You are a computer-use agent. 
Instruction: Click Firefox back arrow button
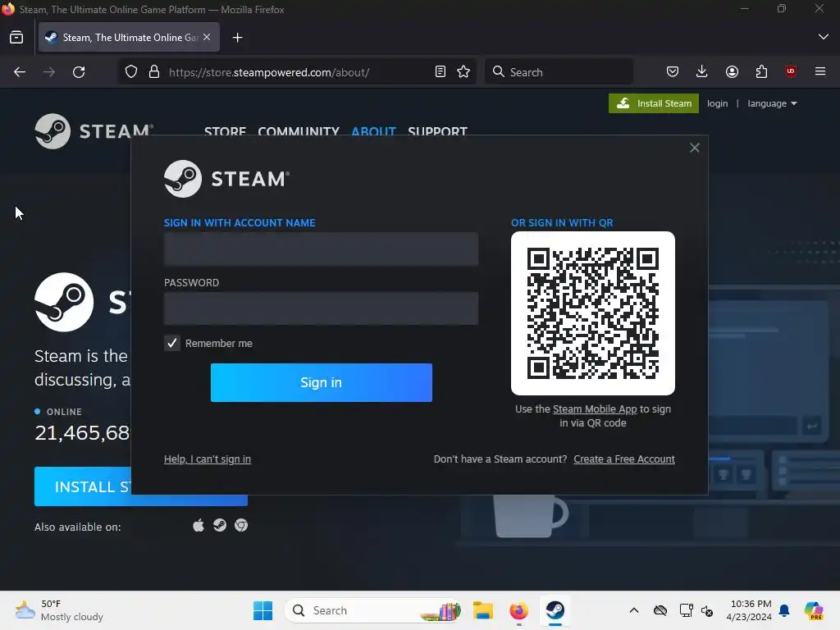tap(20, 72)
